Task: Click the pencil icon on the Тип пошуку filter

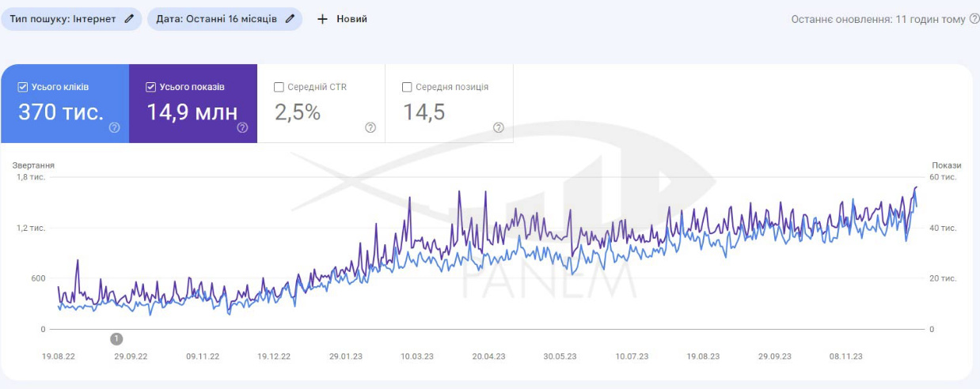Action: tap(129, 19)
